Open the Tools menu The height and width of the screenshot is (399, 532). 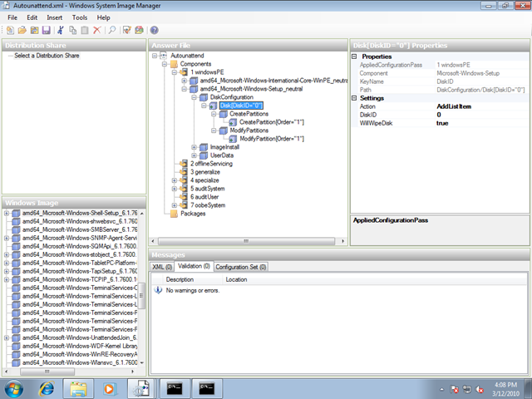(x=80, y=17)
